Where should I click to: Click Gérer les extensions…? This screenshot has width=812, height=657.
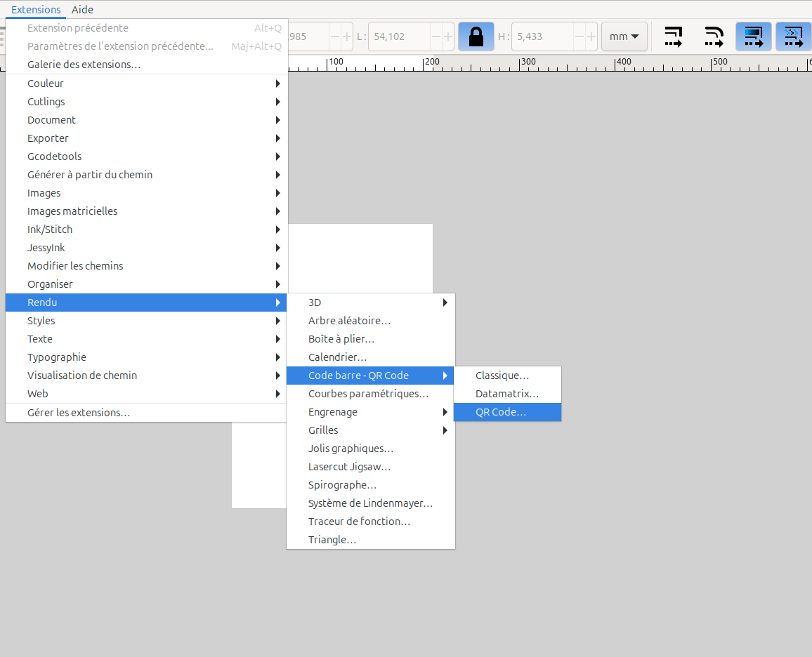(78, 413)
